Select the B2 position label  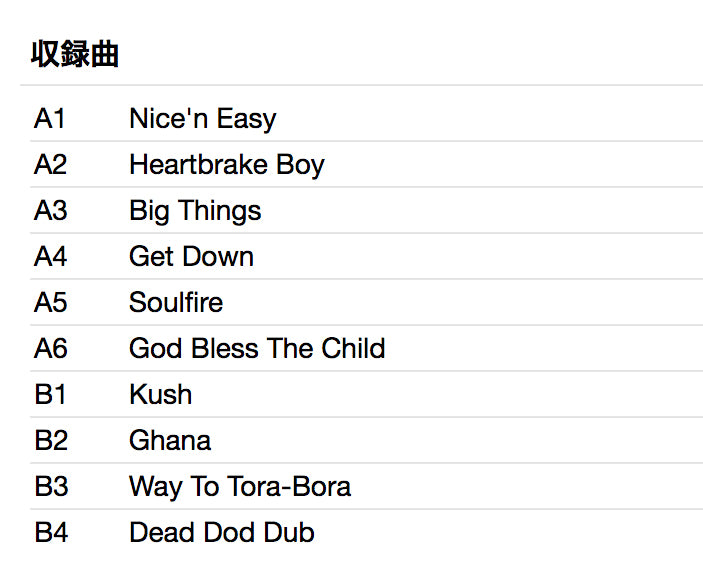coord(50,441)
